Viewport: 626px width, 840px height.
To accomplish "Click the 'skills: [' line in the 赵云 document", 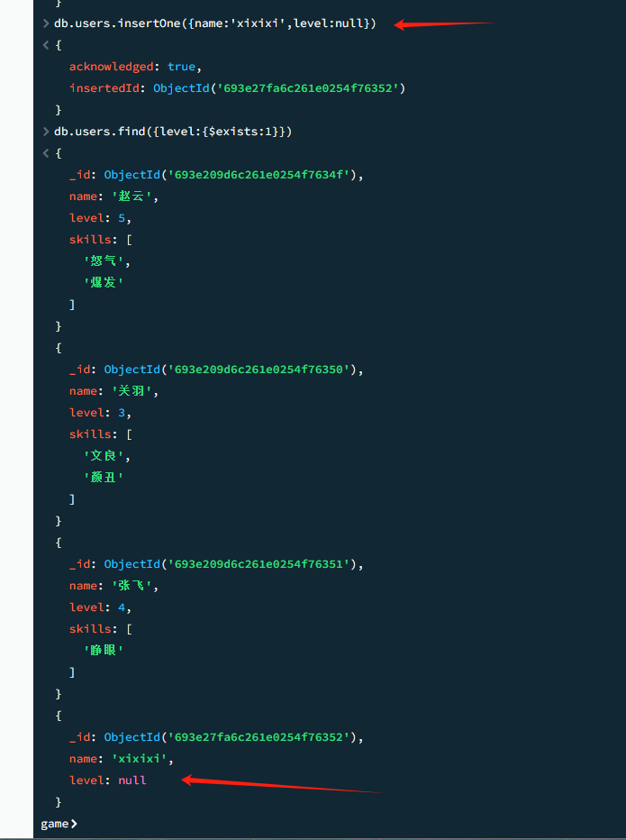I will 101,240.
